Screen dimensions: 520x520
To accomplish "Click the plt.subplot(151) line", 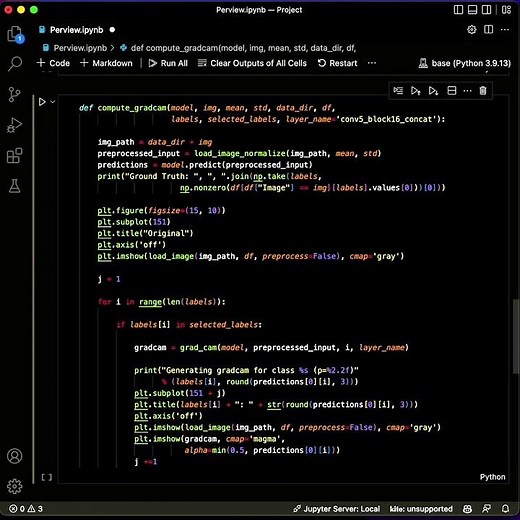I will 134,222.
